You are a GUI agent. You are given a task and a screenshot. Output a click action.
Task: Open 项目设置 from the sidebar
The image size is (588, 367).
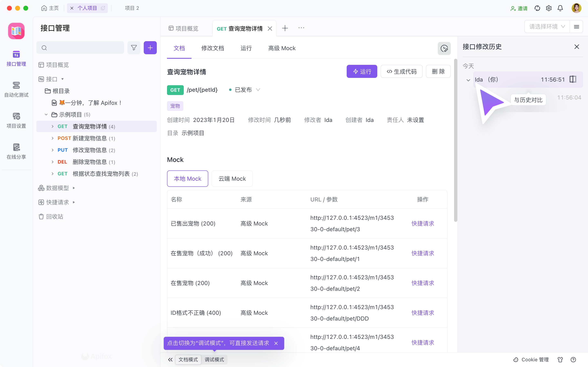16,120
